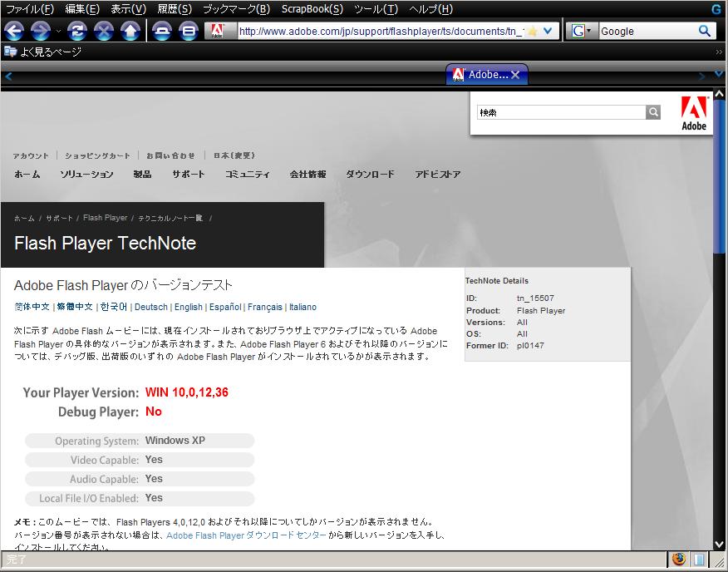The height and width of the screenshot is (572, 728).
Task: Click the テクニカルノート一覧 breadcrumb link
Action: (x=170, y=218)
